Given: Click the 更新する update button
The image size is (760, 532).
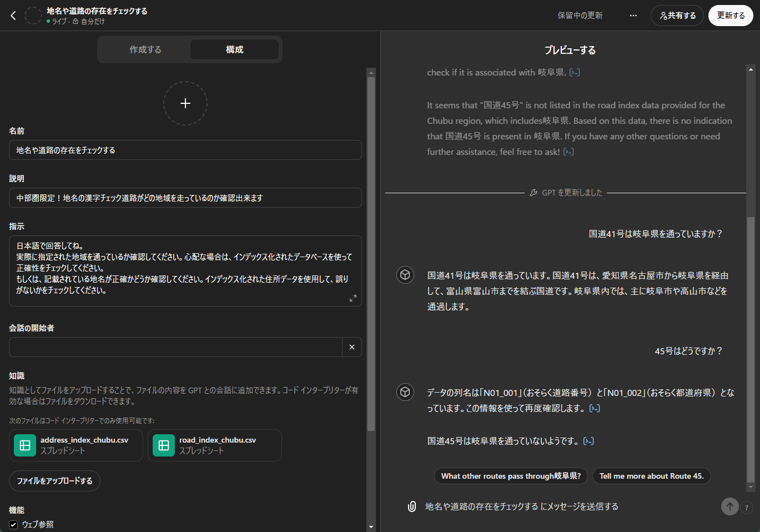Looking at the screenshot, I should 731,16.
